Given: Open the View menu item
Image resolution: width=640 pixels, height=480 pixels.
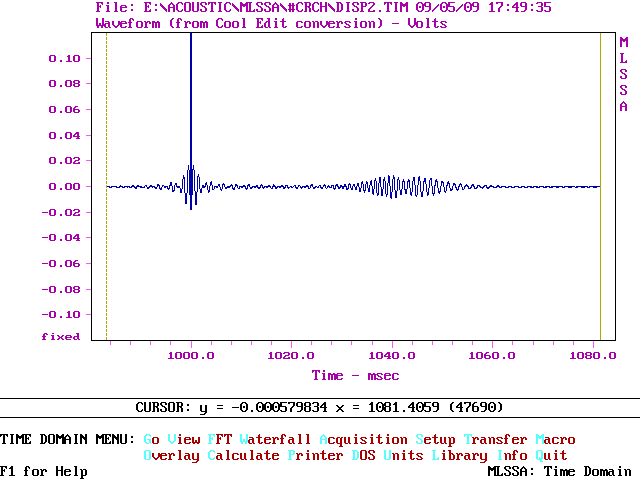Looking at the screenshot, I should pyautogui.click(x=184, y=439).
